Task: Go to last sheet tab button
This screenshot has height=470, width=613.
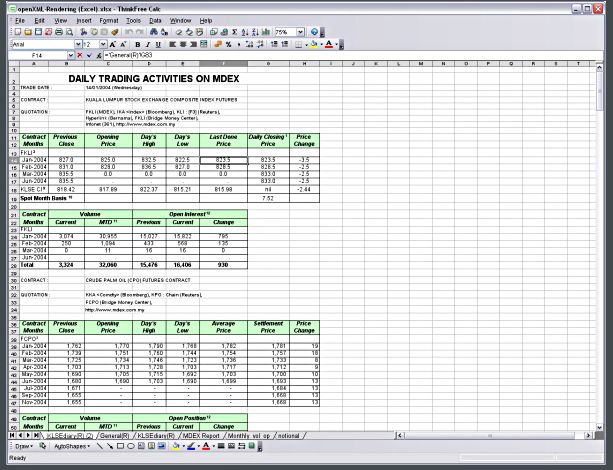Action: [36, 435]
